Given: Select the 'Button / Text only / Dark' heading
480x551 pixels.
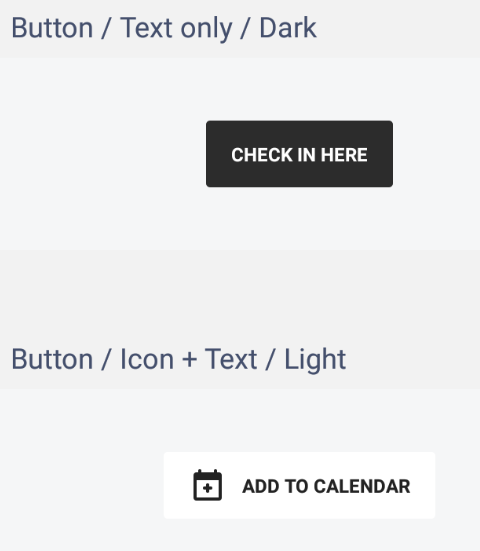Looking at the screenshot, I should tap(164, 28).
